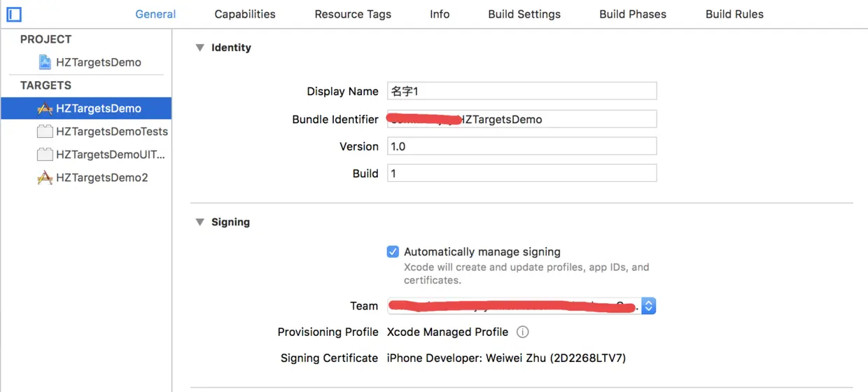Click the HZTargetsDemo2 target app icon
868x392 pixels.
pyautogui.click(x=45, y=178)
